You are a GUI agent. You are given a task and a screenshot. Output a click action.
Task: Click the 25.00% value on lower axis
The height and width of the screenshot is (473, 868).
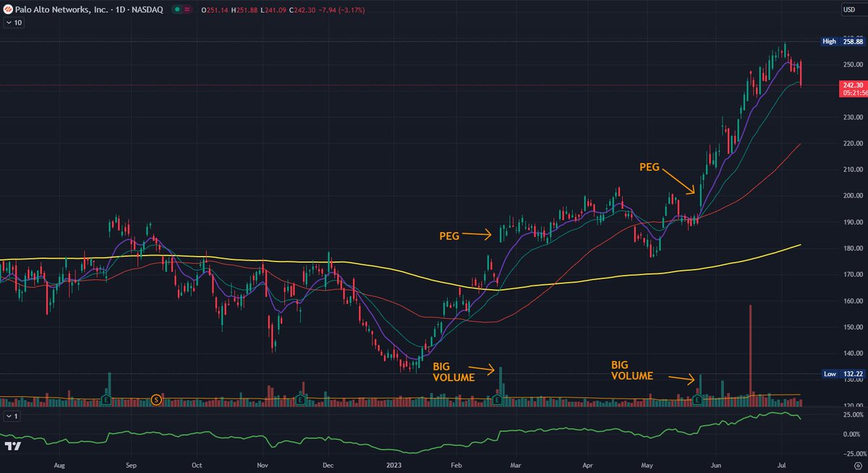(x=854, y=415)
